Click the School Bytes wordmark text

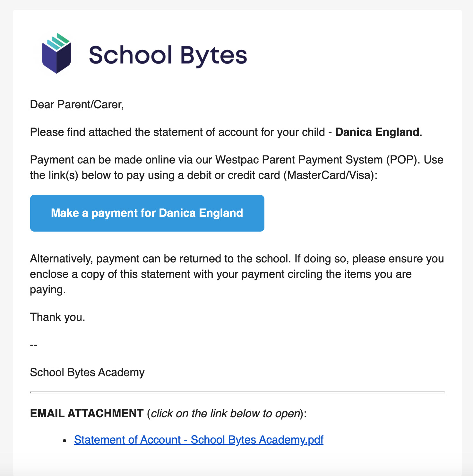click(168, 56)
